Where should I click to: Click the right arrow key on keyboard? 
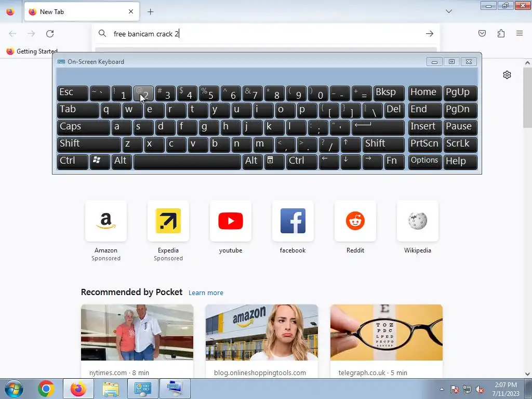pyautogui.click(x=372, y=162)
